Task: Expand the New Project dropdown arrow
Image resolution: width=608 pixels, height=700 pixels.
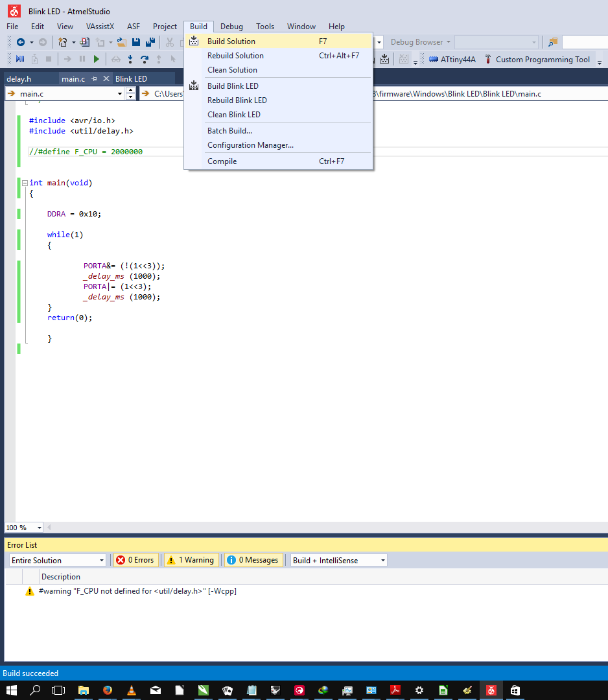Action: pos(74,42)
